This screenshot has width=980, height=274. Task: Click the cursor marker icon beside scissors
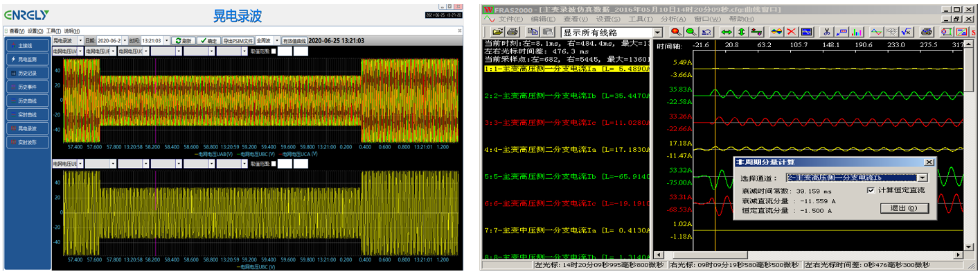click(x=841, y=31)
